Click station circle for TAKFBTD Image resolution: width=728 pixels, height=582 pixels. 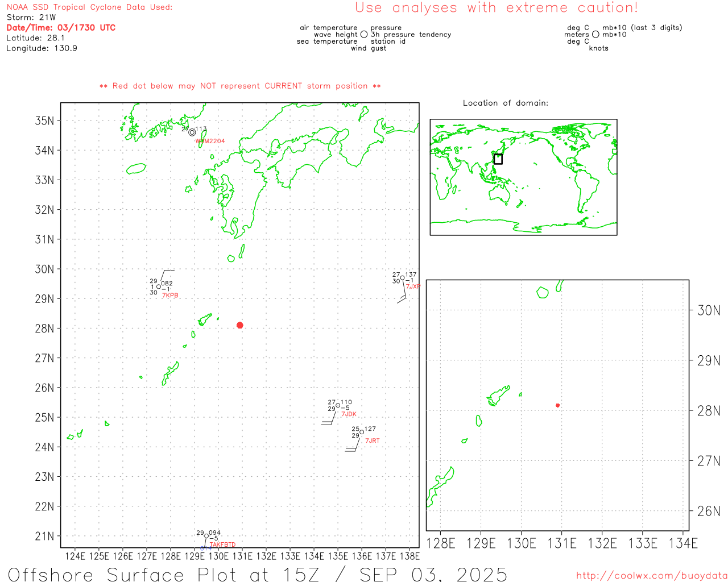tap(206, 536)
